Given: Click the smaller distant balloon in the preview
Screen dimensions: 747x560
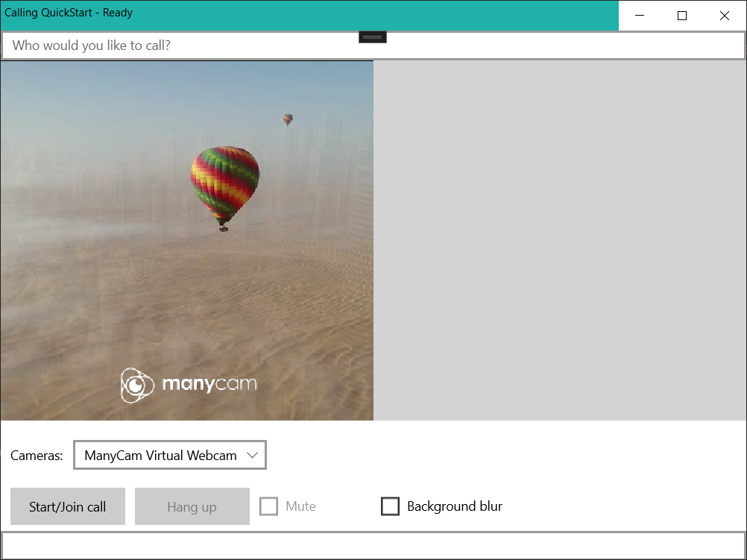Looking at the screenshot, I should (x=286, y=119).
